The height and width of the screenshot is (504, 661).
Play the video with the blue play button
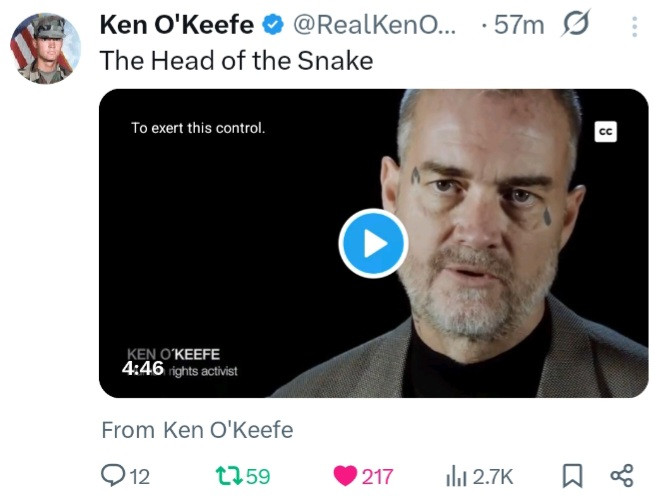click(372, 243)
